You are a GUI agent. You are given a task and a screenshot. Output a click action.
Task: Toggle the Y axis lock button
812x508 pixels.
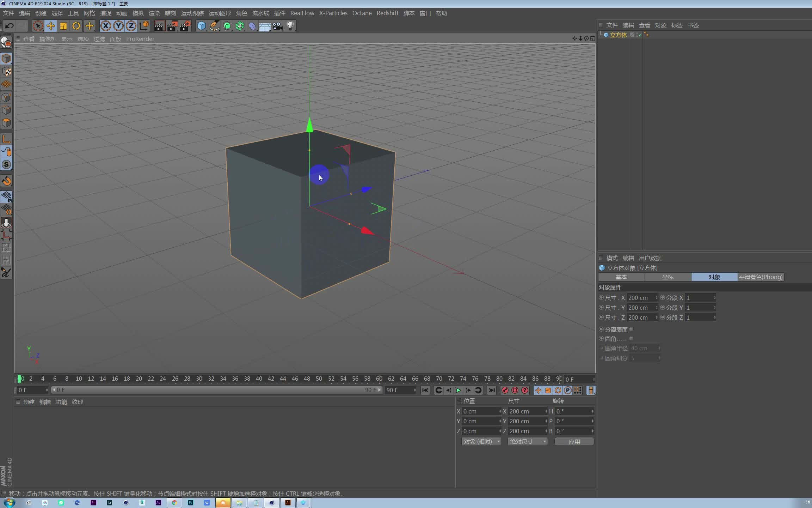pyautogui.click(x=118, y=26)
